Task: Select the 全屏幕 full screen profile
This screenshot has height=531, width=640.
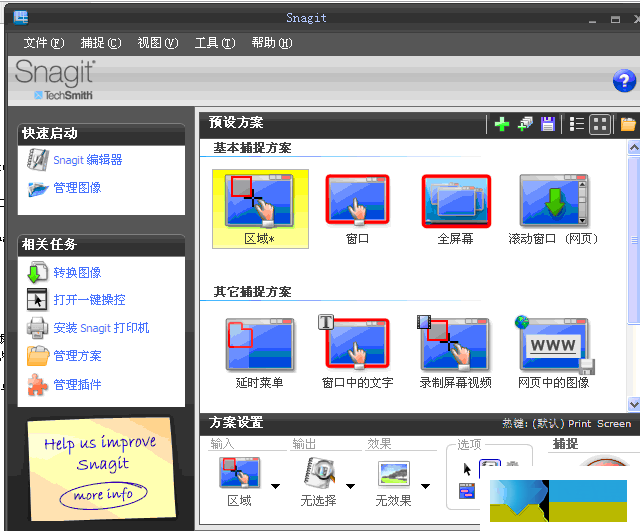Action: [x=456, y=209]
